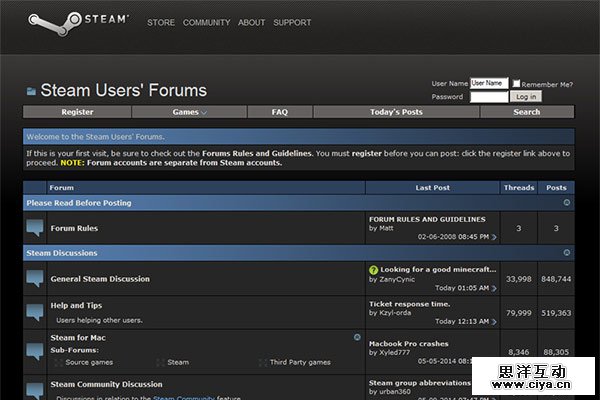Viewport: 600px width, 400px height.
Task: Enable the Remember Me checkbox
Action: point(516,84)
